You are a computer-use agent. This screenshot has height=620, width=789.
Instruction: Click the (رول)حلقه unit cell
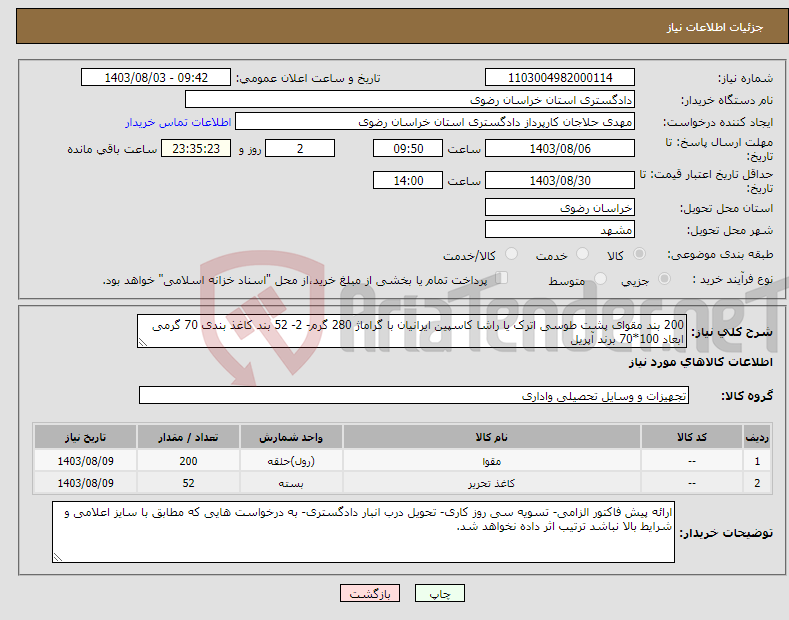[291, 461]
